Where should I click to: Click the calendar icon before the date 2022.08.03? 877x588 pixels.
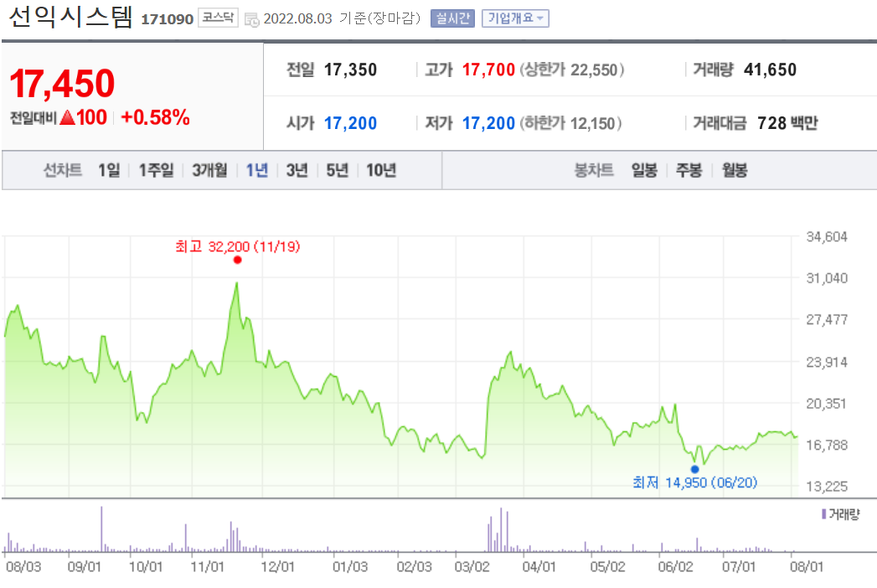pos(252,19)
